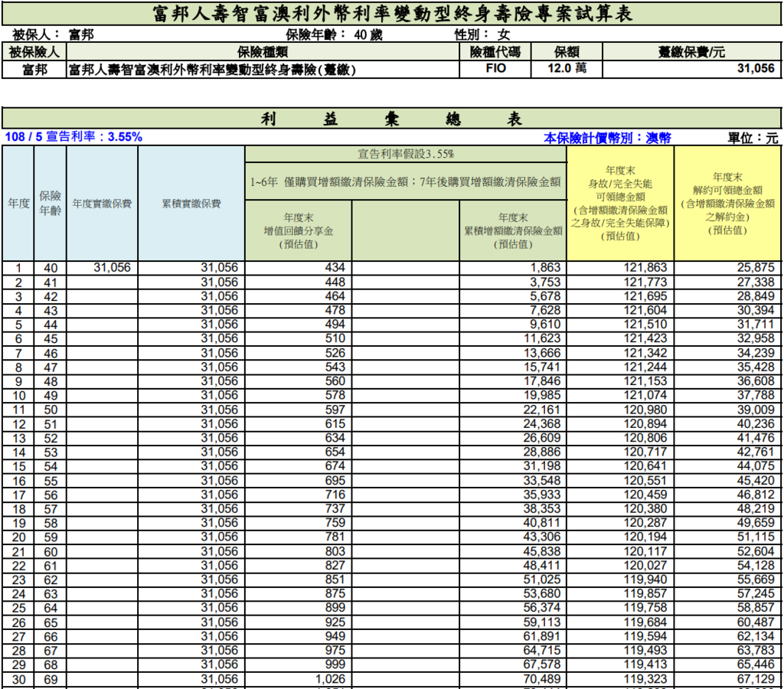784x689 pixels.
Task: Click bonus value 615 in year 12
Action: 335,423
